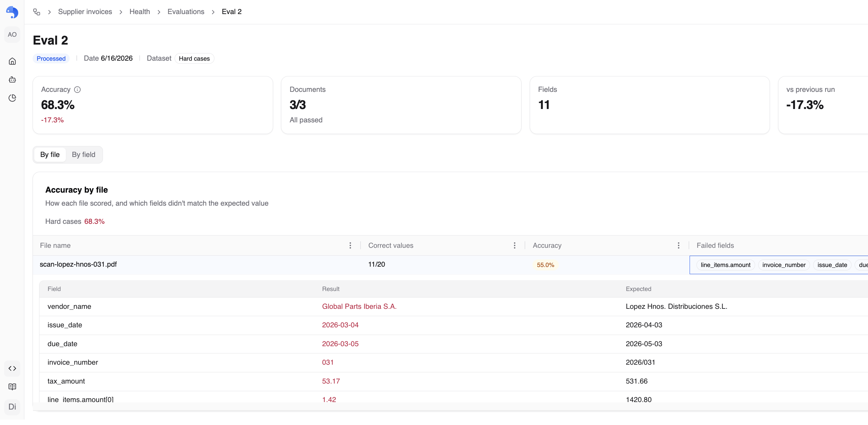
Task: Click the vendor_name field row
Action: pos(454,307)
